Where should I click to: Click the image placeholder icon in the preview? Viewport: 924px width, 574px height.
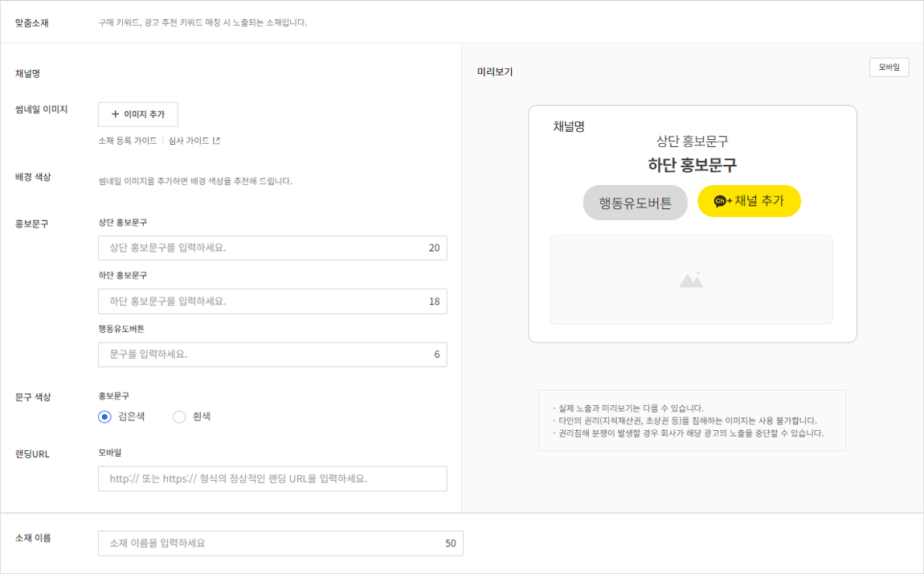[691, 280]
